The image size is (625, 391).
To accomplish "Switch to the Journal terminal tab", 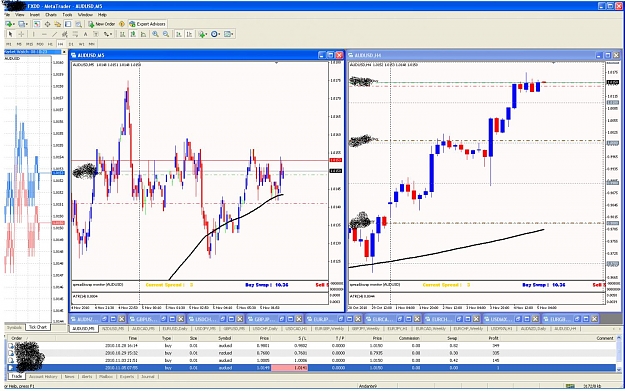I will (147, 376).
